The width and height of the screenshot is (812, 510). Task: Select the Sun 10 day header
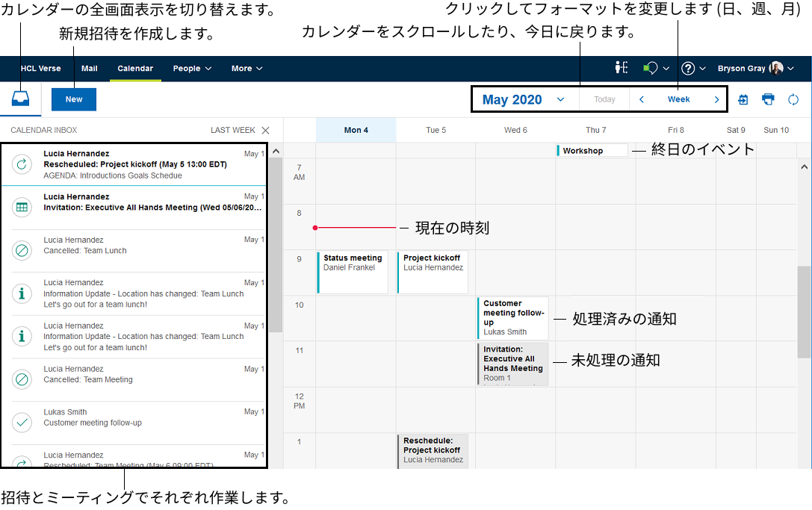point(776,131)
